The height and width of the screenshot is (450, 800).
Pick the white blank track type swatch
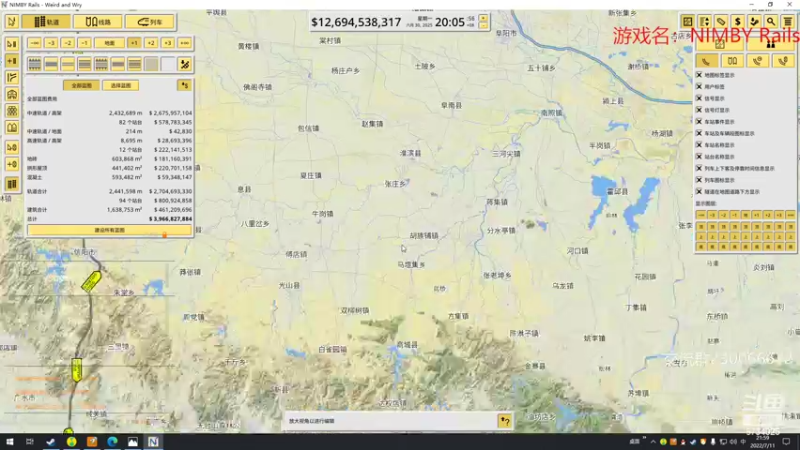[168, 64]
